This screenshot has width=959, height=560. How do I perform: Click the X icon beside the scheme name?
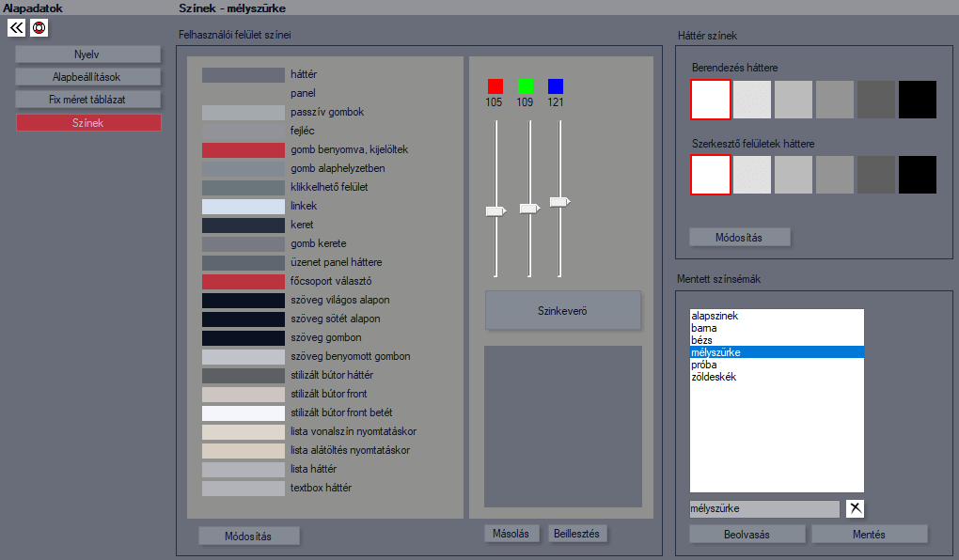point(855,508)
